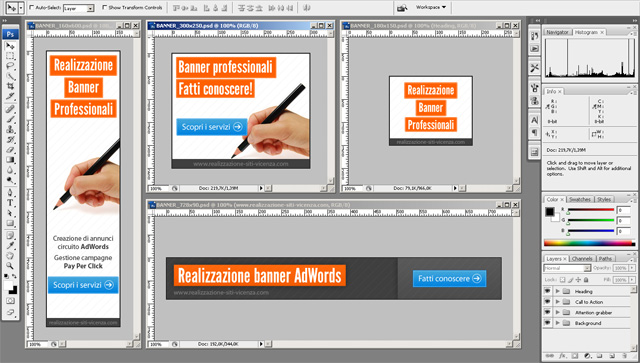Select the Eyedropper tool

coord(10,246)
